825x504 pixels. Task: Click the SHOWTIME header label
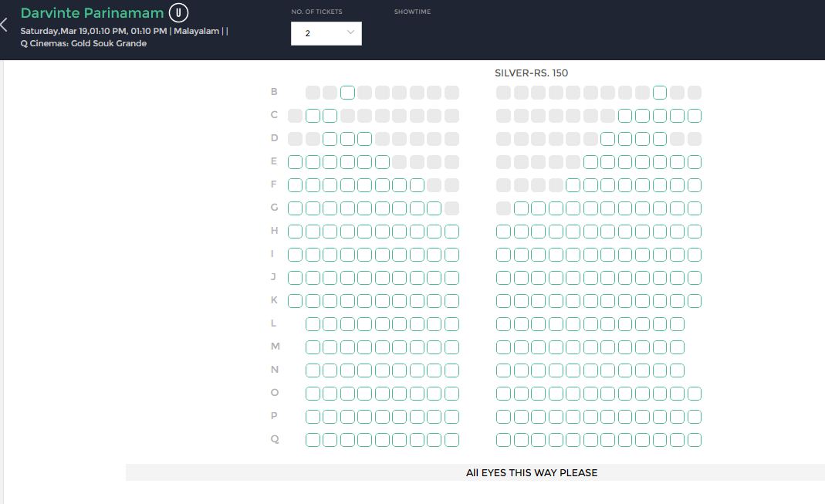[x=412, y=12]
